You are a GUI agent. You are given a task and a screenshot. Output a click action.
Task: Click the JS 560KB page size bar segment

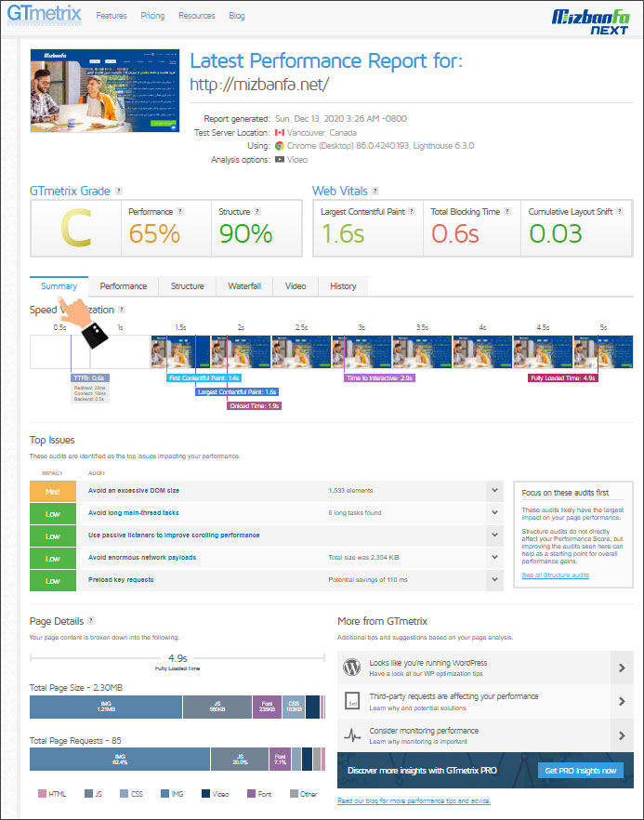click(x=217, y=707)
